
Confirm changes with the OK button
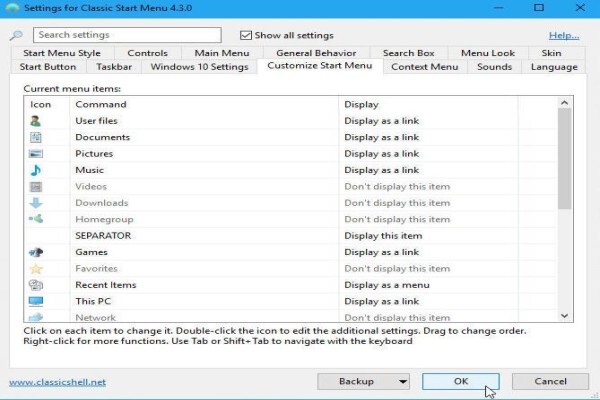click(461, 381)
